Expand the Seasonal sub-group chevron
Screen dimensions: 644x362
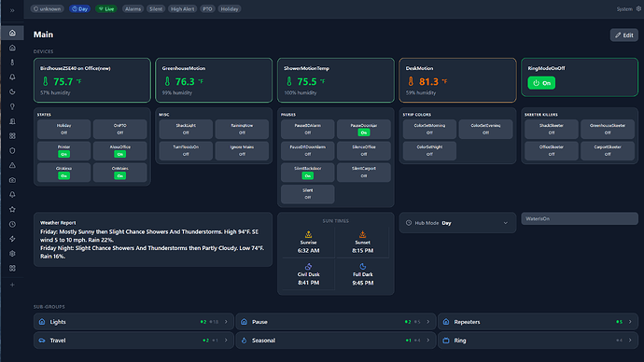(428, 341)
